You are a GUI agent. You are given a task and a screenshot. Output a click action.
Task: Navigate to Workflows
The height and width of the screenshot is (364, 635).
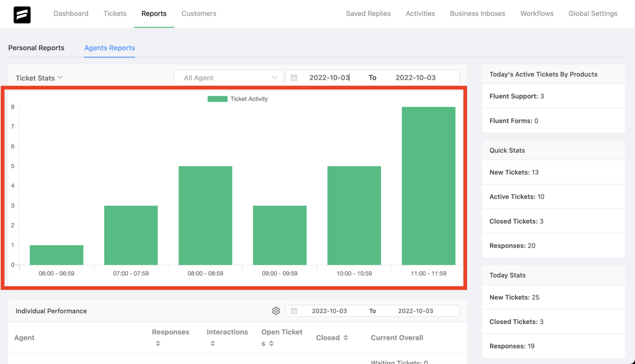pos(537,13)
